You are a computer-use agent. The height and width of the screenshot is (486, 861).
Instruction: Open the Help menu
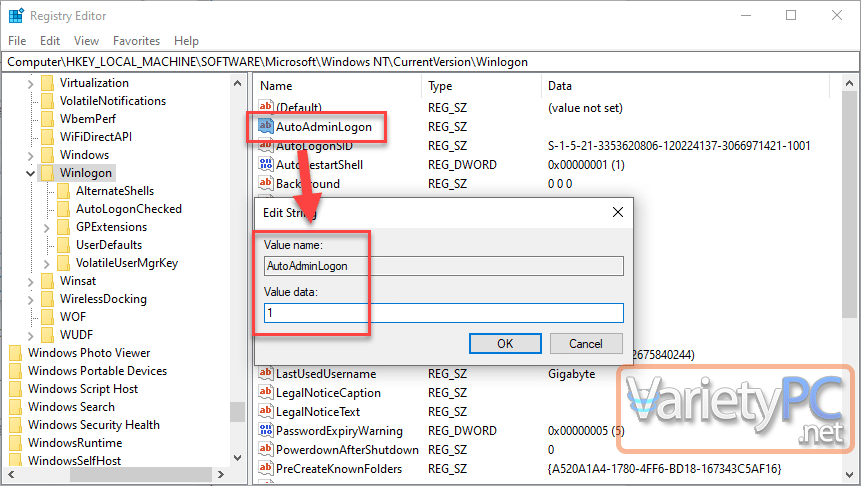click(186, 41)
